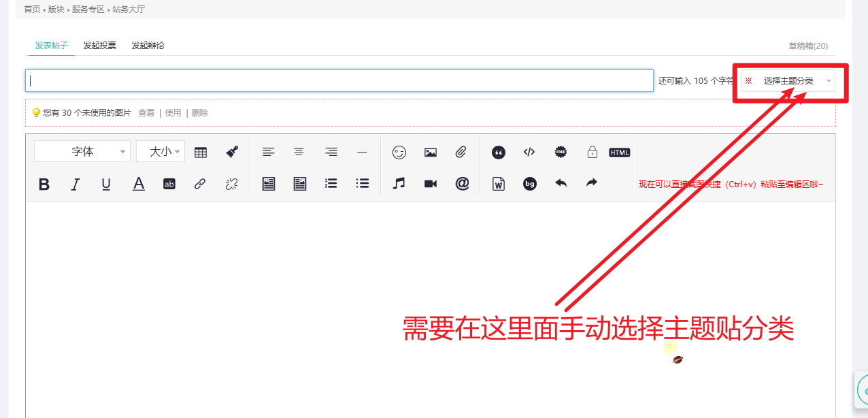This screenshot has width=868, height=418.
Task: Toggle underline formatting
Action: [x=106, y=184]
